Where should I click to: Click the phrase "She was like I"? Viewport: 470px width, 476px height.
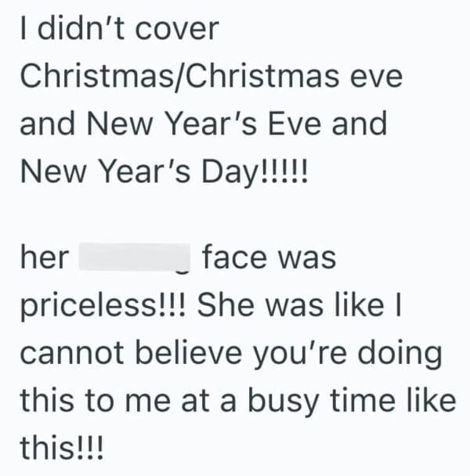coord(295,306)
